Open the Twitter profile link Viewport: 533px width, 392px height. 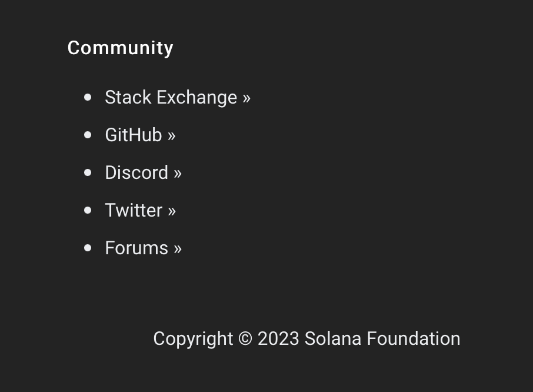(134, 210)
